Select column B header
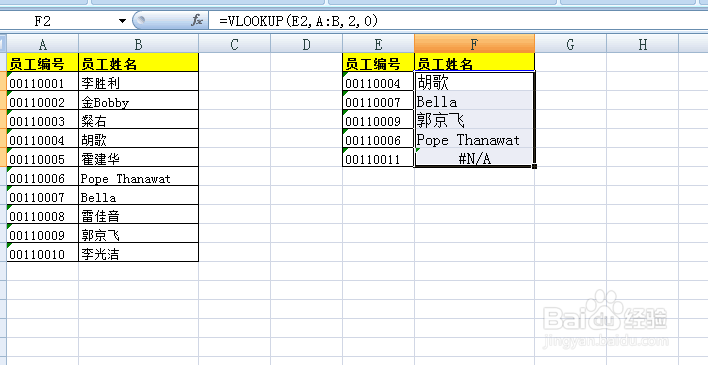708x365 pixels. 139,44
